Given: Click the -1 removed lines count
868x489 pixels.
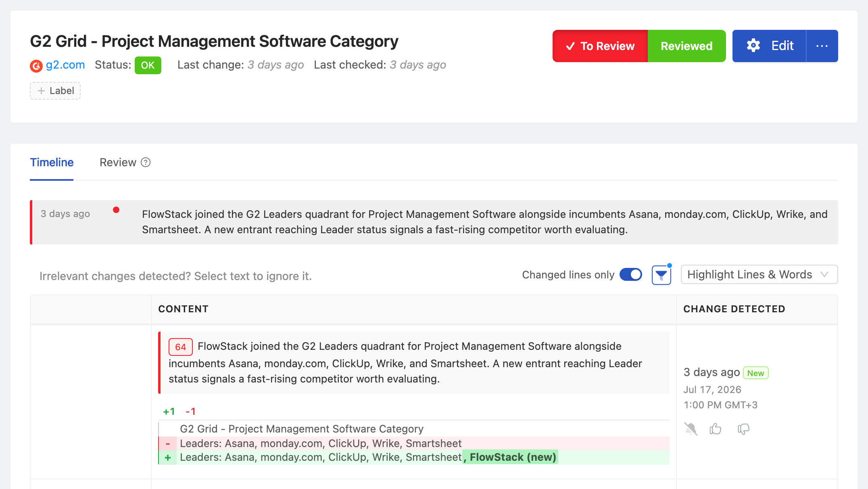Looking at the screenshot, I should [190, 412].
